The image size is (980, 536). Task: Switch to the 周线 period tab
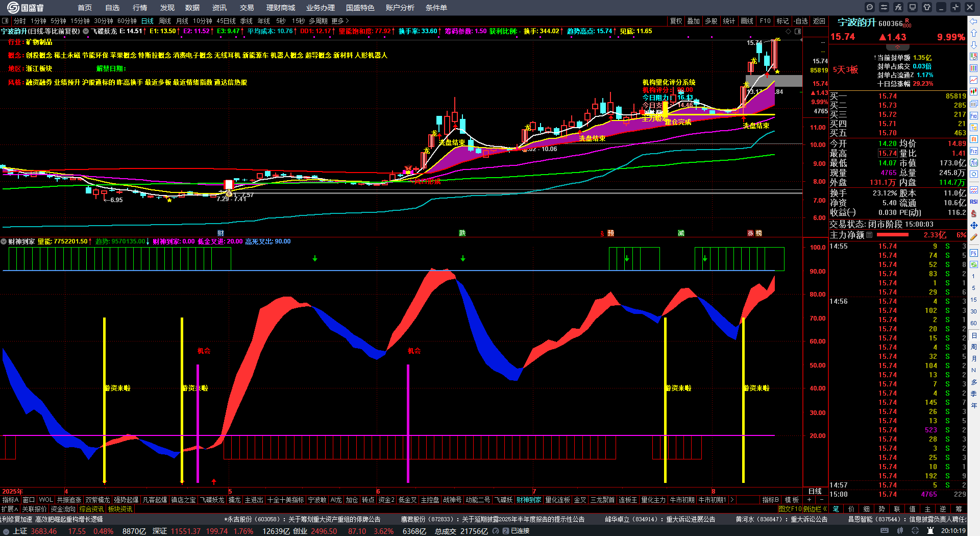pyautogui.click(x=165, y=21)
